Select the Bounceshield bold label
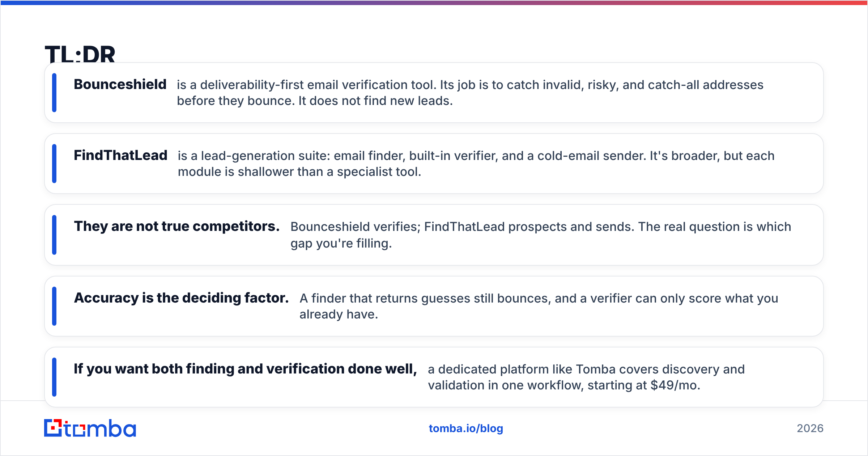The width and height of the screenshot is (868, 456). tap(120, 84)
